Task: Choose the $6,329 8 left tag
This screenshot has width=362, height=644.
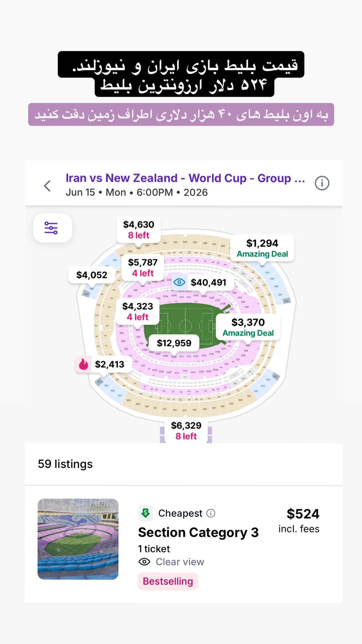Action: 186,431
